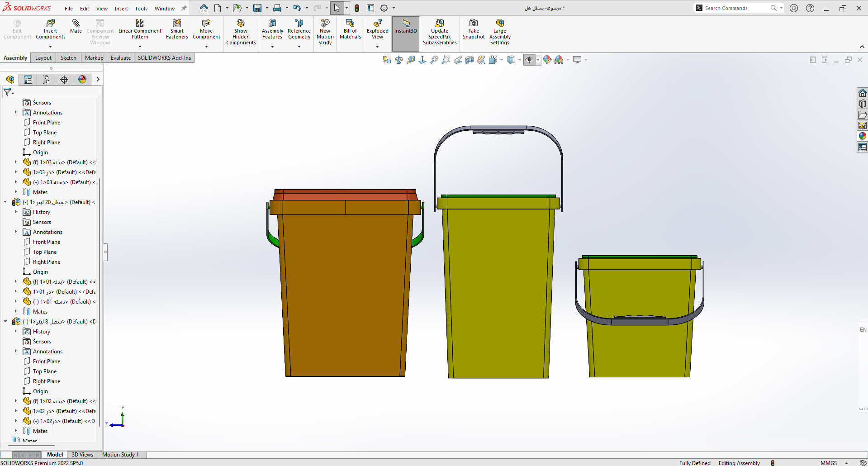
Task: Click the Mate tool icon
Action: pos(76,23)
